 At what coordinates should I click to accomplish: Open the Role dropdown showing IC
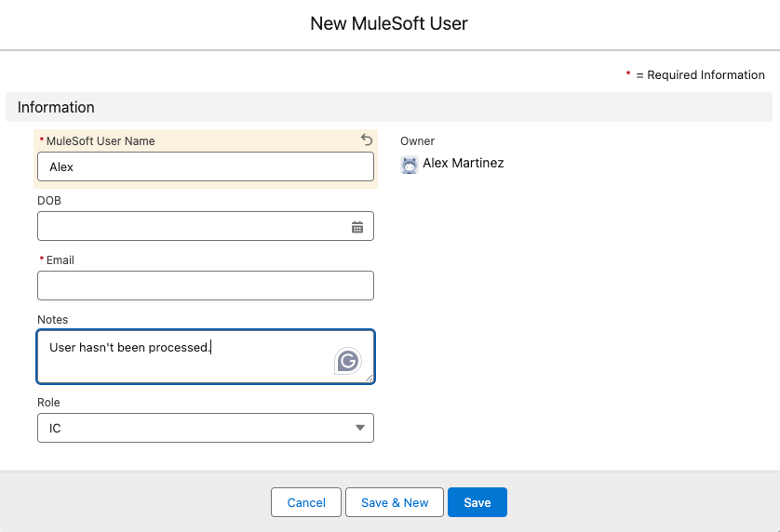tap(206, 428)
